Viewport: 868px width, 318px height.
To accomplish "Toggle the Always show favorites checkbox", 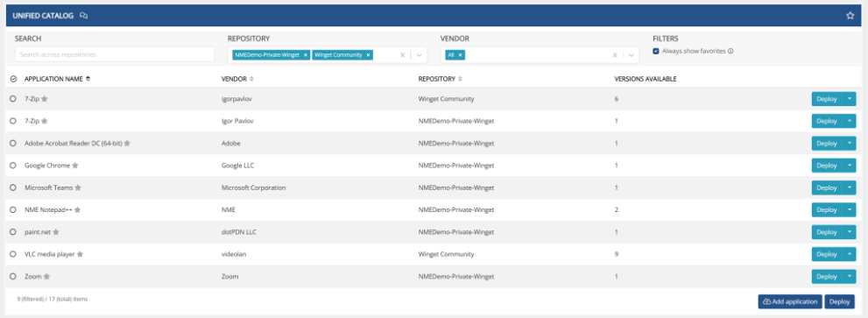I will (x=656, y=51).
